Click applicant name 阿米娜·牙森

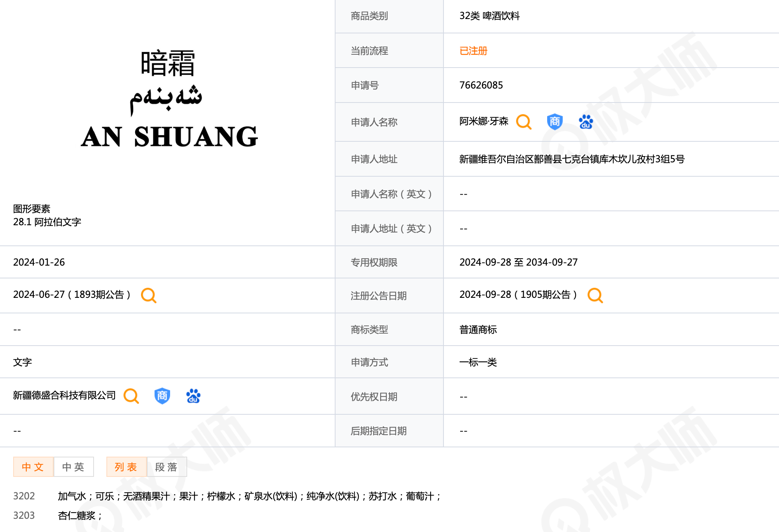[483, 122]
